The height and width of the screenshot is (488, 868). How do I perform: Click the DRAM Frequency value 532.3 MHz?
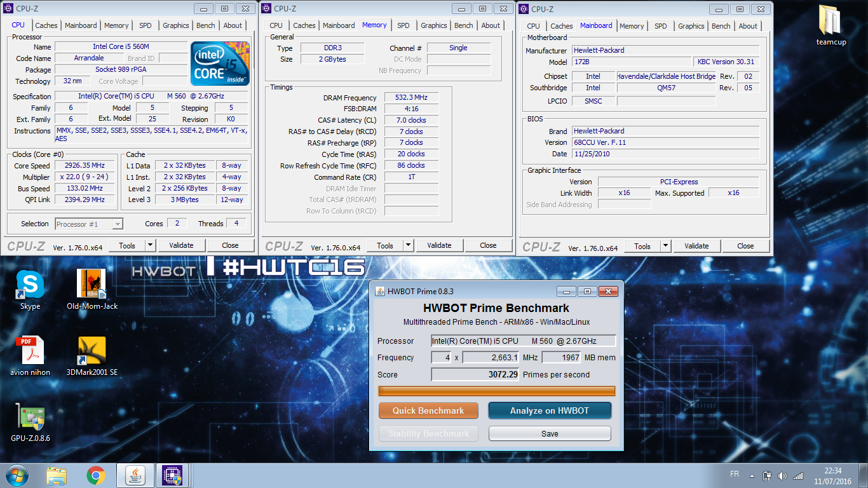click(x=411, y=97)
